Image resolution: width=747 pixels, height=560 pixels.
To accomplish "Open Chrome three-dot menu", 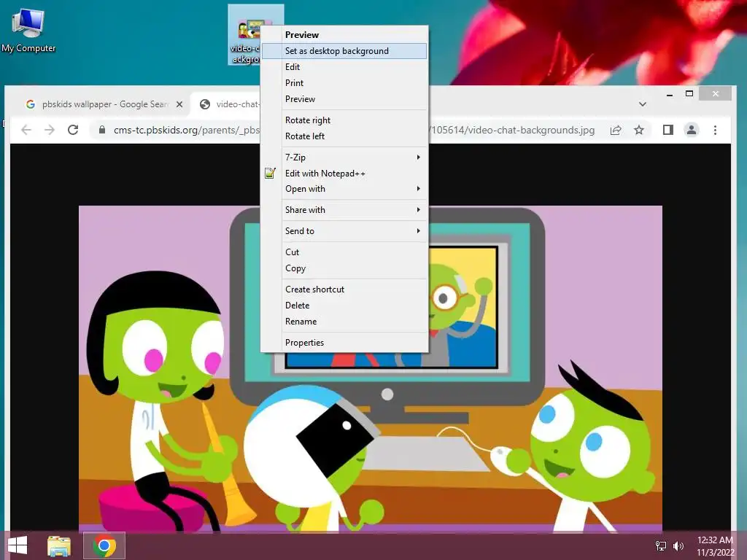I will coord(715,130).
